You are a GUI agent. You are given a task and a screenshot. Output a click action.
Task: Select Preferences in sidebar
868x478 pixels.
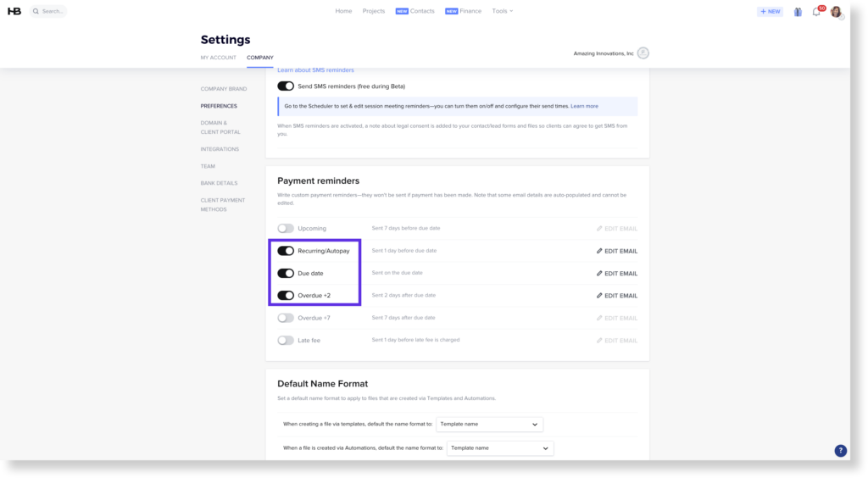tap(219, 106)
